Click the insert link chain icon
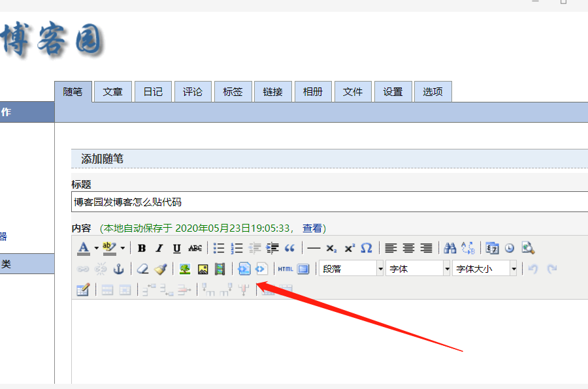The width and height of the screenshot is (588, 389). pos(83,269)
